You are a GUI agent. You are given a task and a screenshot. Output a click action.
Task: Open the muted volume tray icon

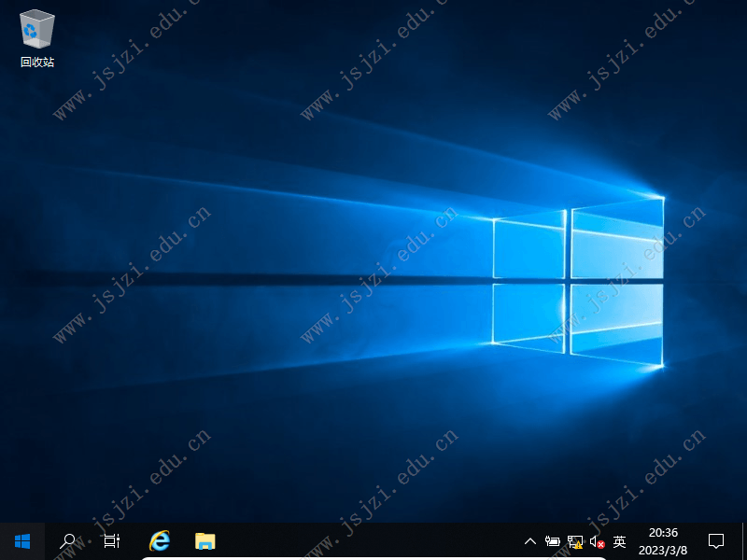tap(597, 541)
